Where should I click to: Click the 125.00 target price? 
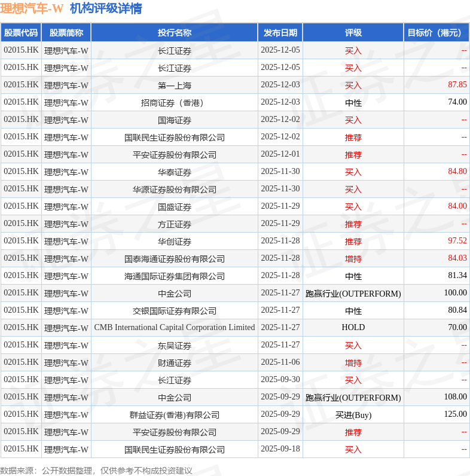[x=455, y=414]
